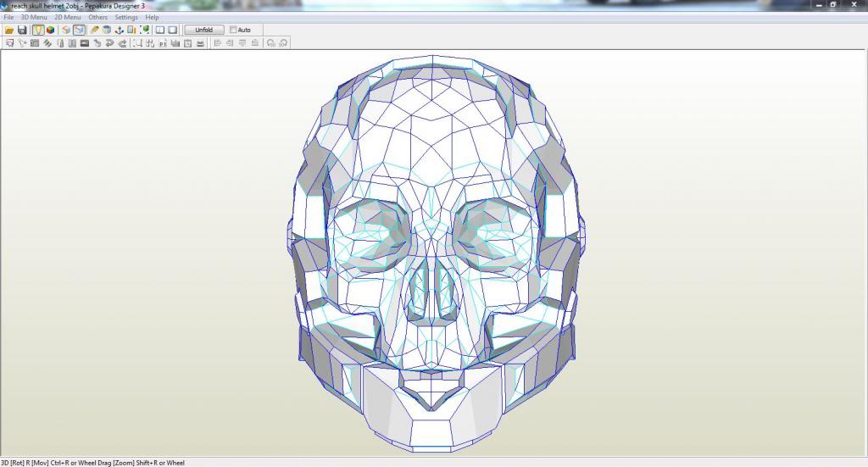Click the Open file folder icon
The image size is (868, 467).
[9, 30]
